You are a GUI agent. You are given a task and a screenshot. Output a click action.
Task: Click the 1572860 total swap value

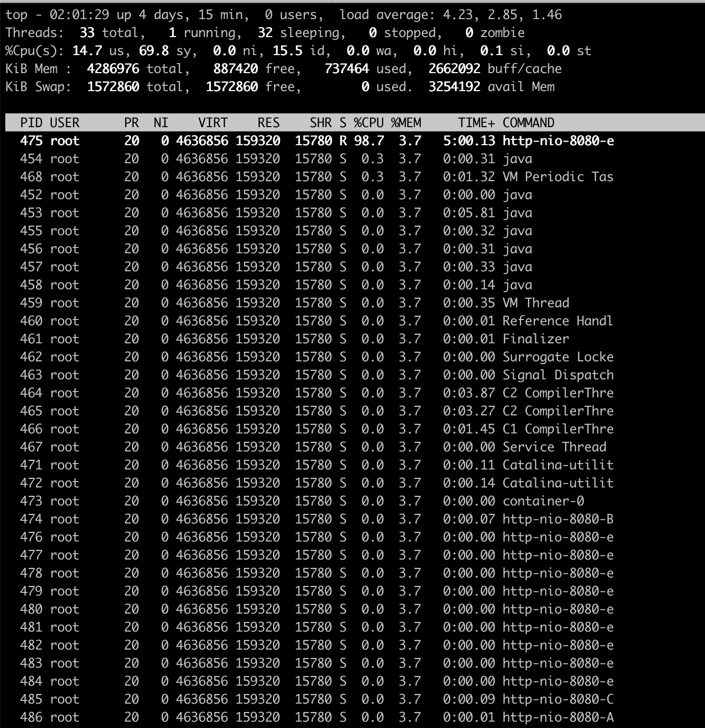tap(113, 87)
